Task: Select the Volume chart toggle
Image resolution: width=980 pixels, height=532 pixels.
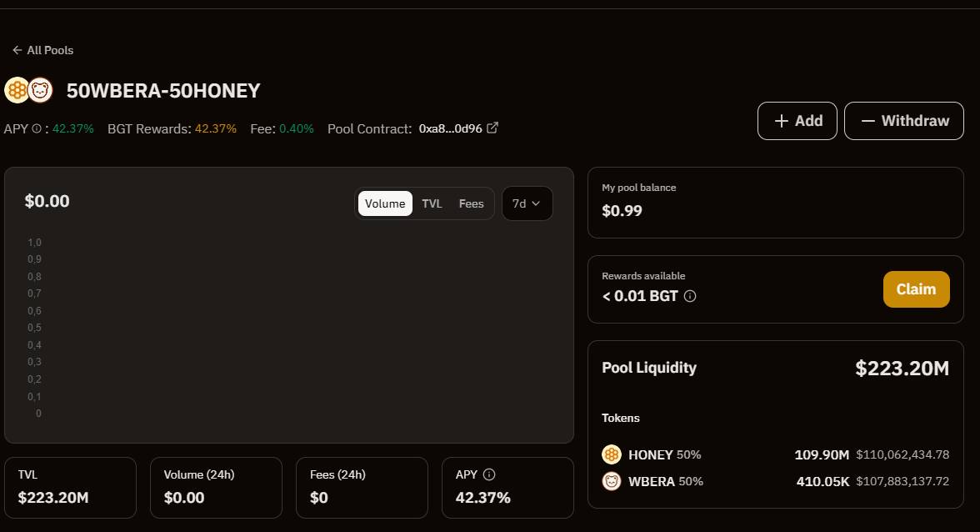Action: pyautogui.click(x=385, y=203)
